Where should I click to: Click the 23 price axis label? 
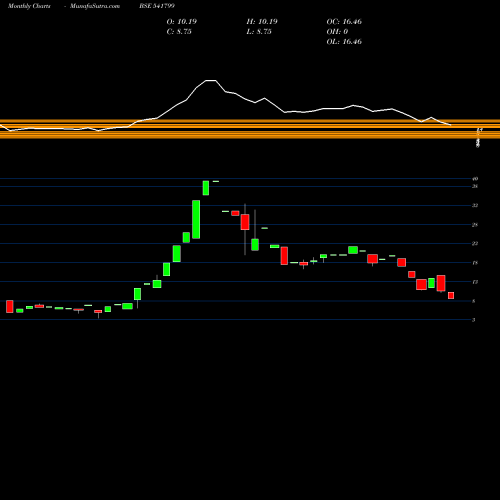(x=475, y=244)
